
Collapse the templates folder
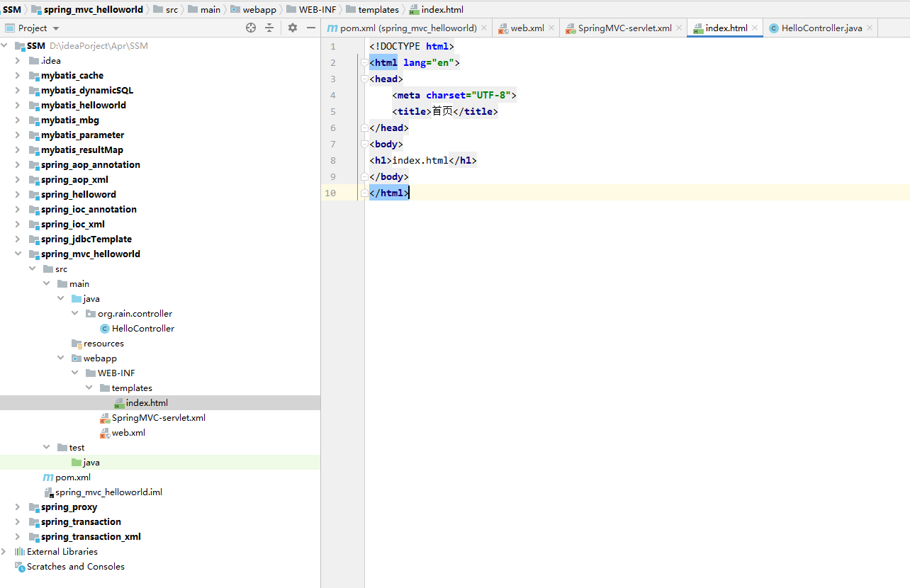pyautogui.click(x=89, y=388)
